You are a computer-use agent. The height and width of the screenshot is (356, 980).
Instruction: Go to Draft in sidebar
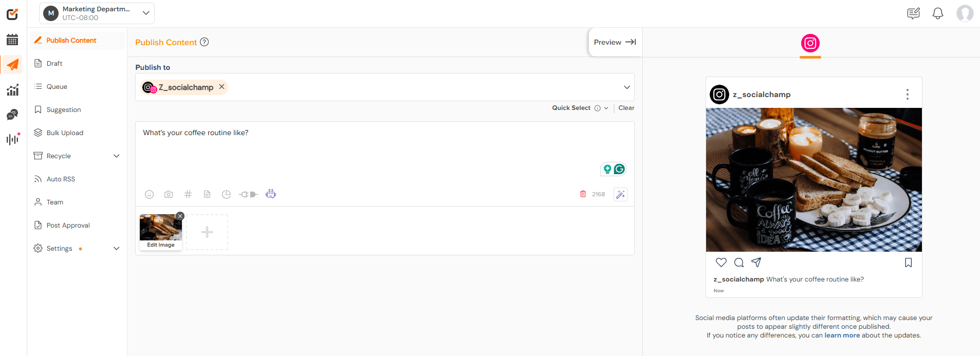point(54,63)
